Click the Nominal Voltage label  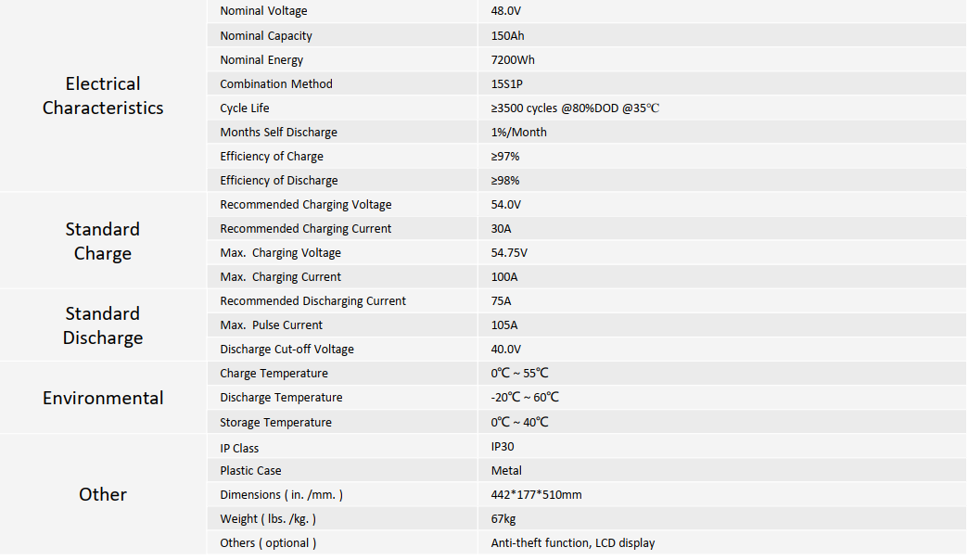(263, 11)
